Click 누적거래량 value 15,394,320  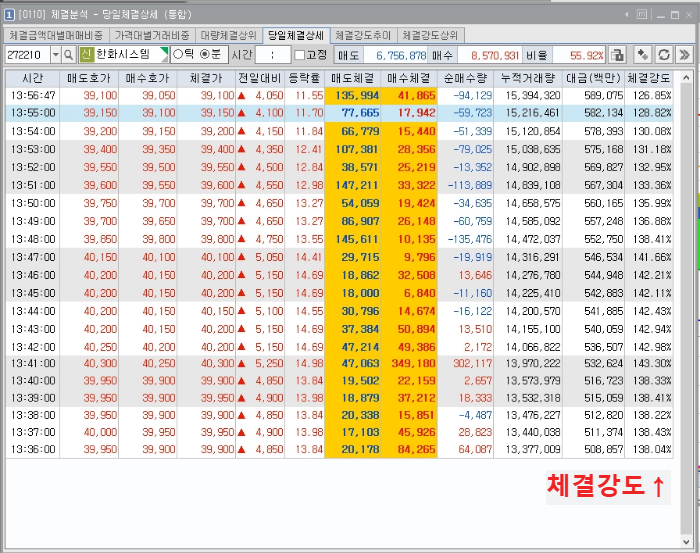tap(533, 96)
